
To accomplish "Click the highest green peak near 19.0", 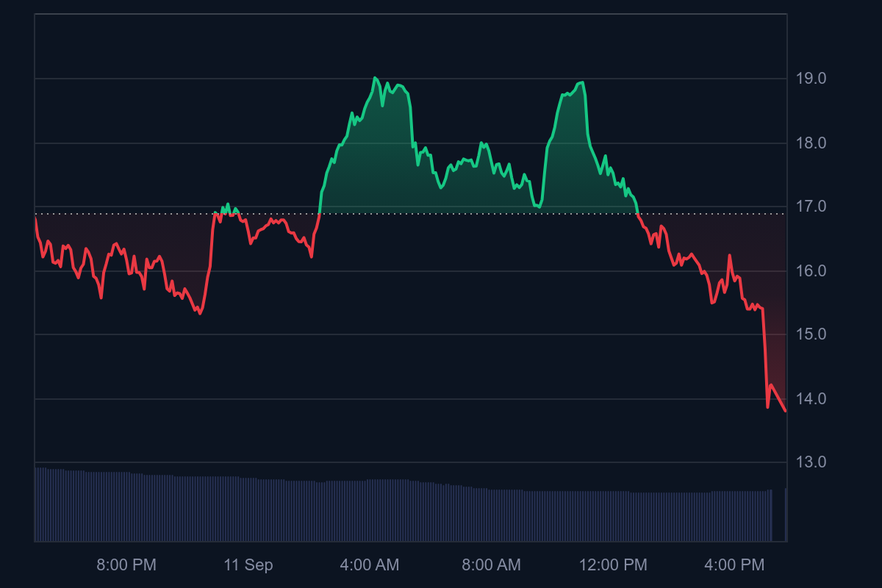I will [x=375, y=78].
